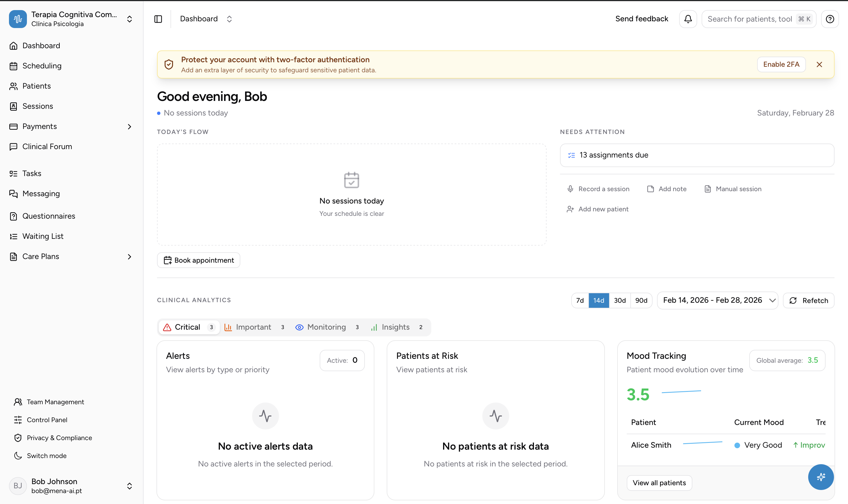Click the Add note icon

650,189
